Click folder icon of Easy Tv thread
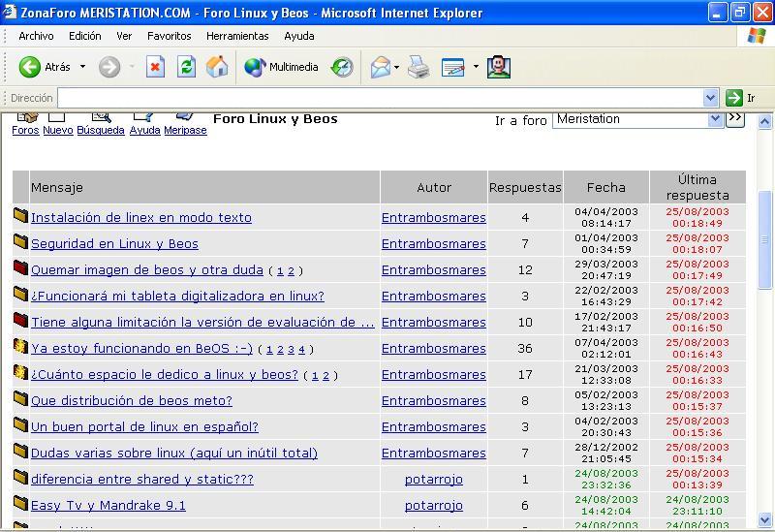 click(20, 503)
